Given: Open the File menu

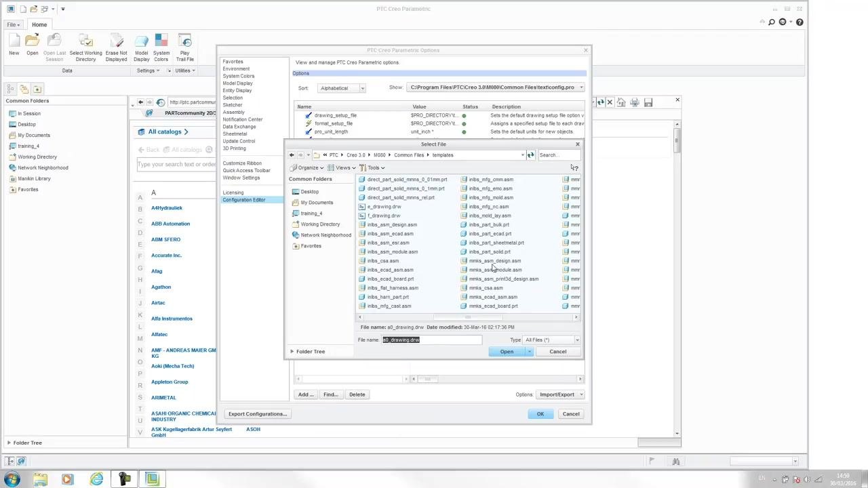Looking at the screenshot, I should click(x=13, y=24).
